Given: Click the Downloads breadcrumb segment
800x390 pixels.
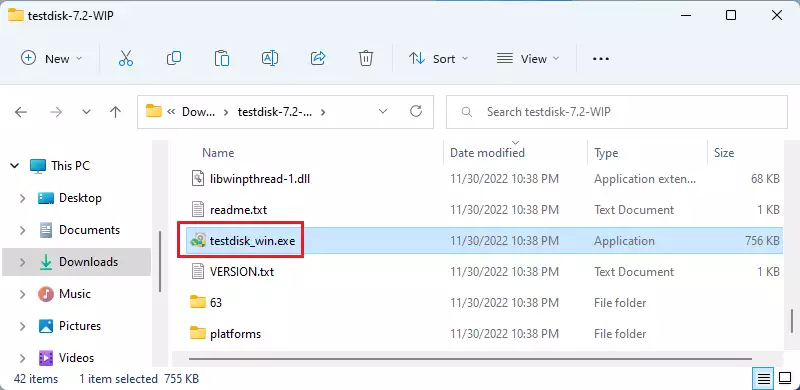Looking at the screenshot, I should click(x=198, y=111).
